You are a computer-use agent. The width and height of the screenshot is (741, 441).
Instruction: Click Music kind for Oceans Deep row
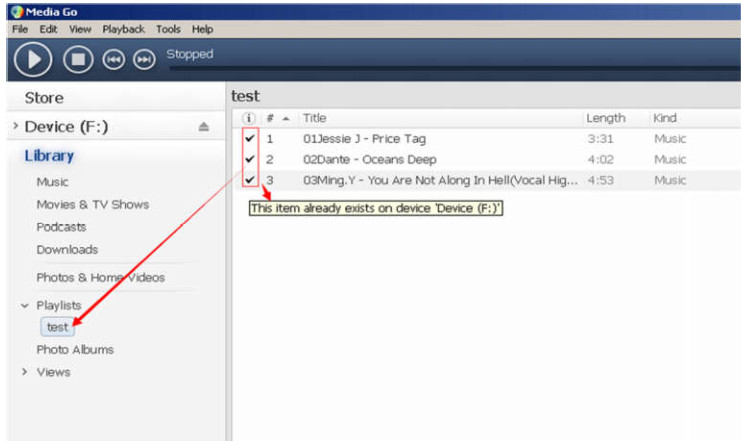click(670, 159)
